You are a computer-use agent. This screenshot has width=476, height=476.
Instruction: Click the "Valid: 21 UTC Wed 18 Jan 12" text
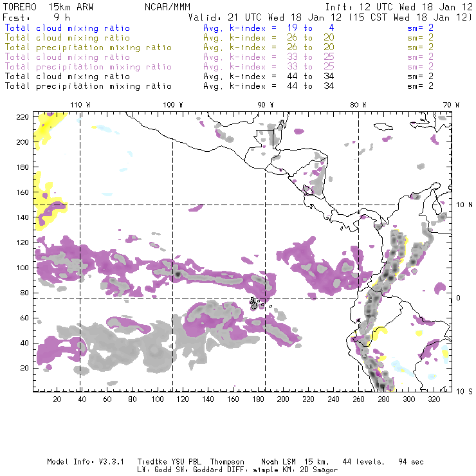265,17
